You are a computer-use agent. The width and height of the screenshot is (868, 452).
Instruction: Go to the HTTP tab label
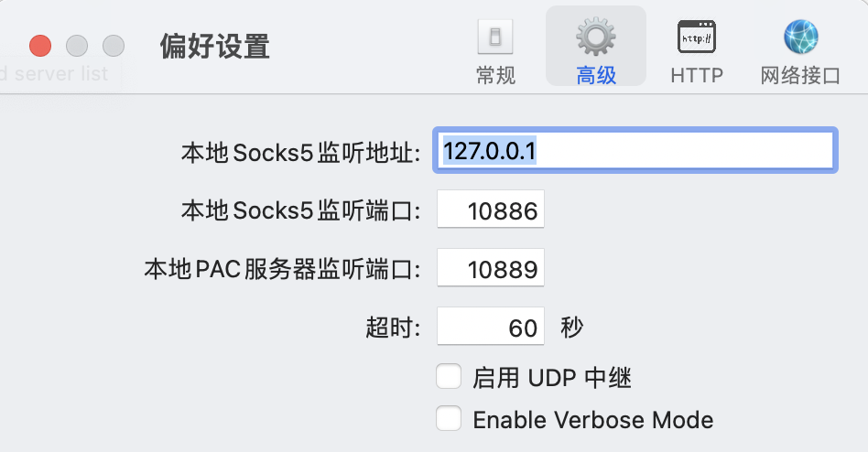[697, 75]
